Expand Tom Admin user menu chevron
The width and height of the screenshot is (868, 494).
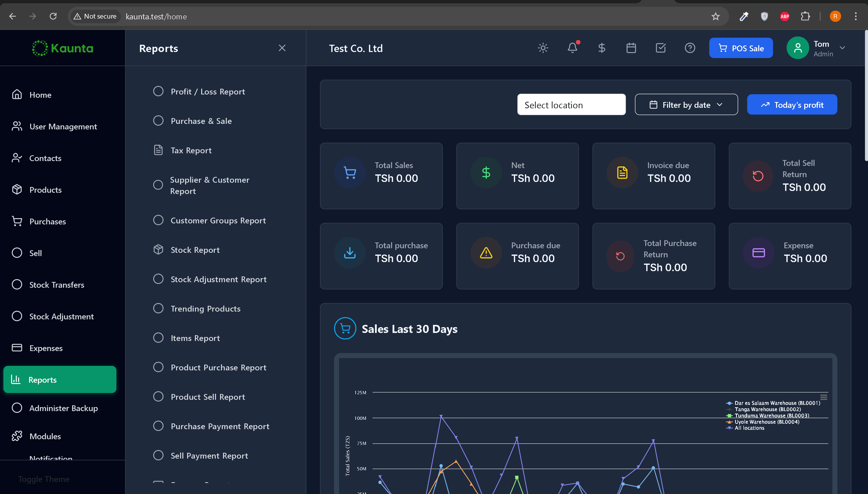click(x=842, y=48)
